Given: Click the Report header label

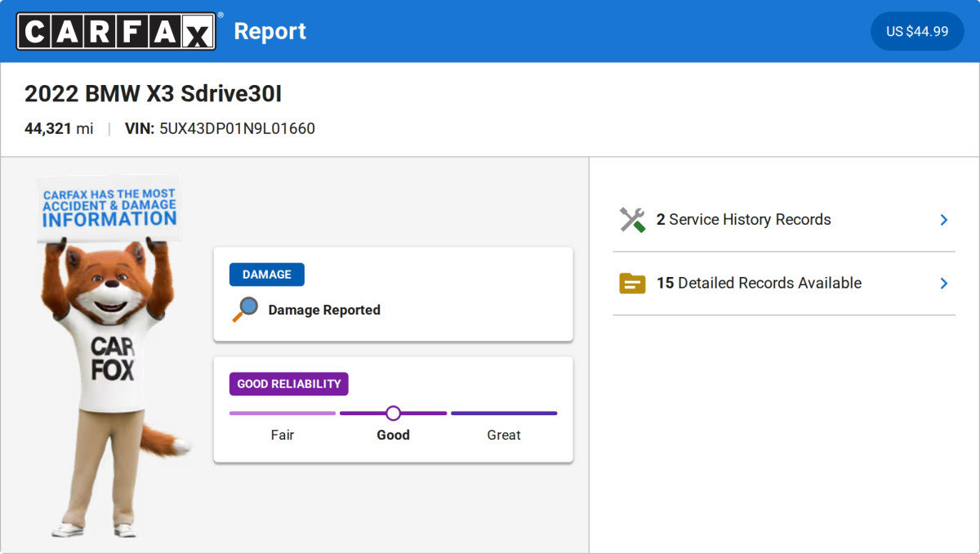Looking at the screenshot, I should point(270,31).
